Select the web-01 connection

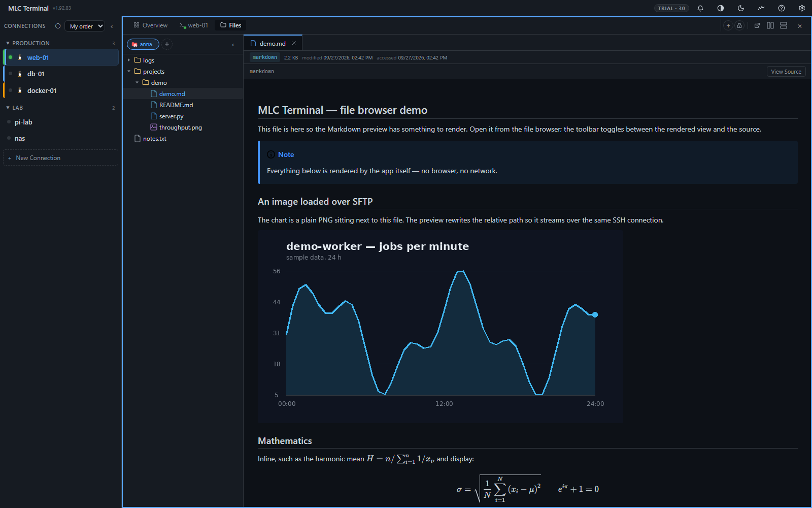(61, 57)
